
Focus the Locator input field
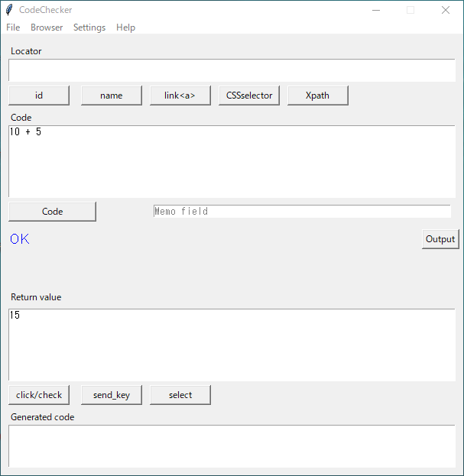point(232,70)
